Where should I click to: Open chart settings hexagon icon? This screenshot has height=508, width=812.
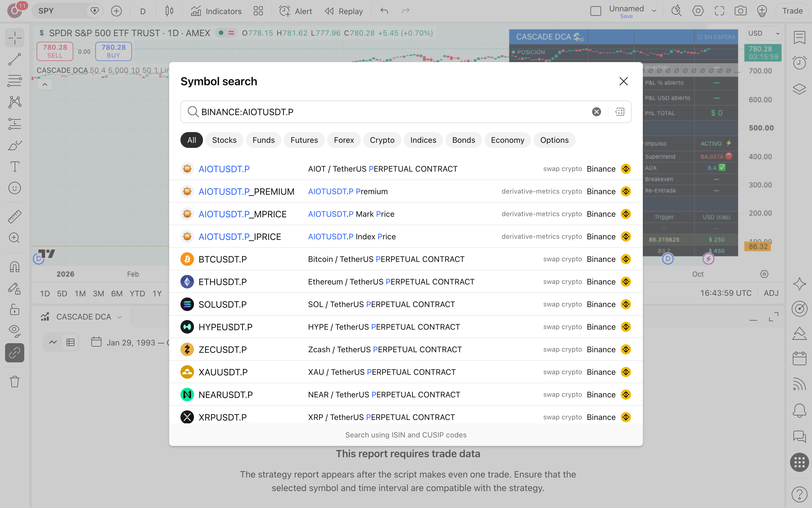(x=698, y=11)
